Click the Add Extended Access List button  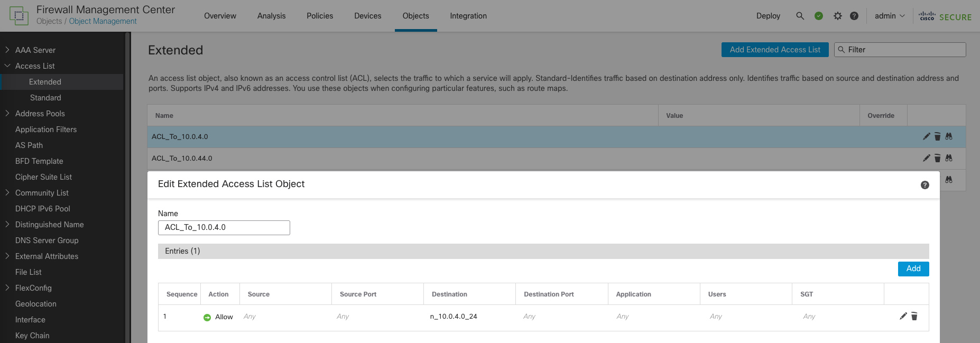pyautogui.click(x=774, y=50)
